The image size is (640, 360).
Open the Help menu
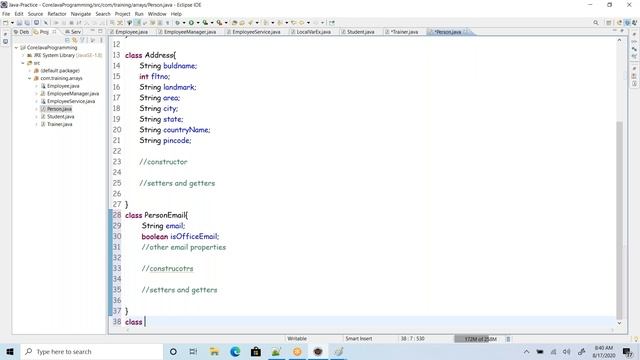176,14
